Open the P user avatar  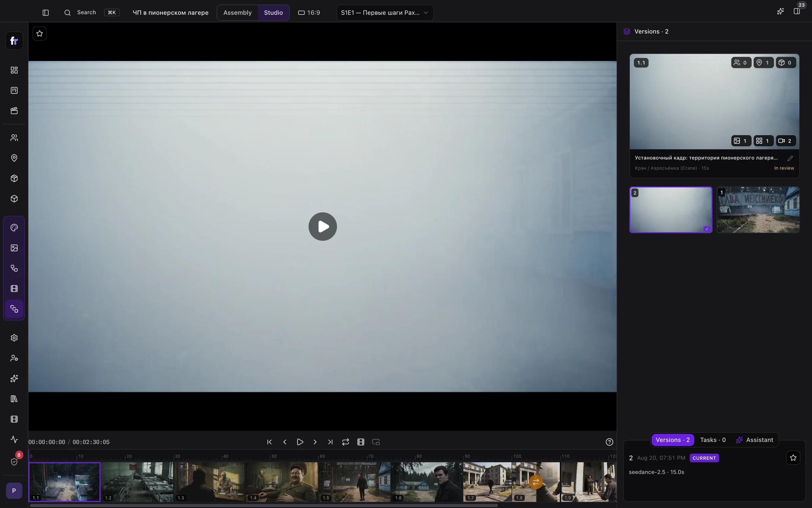(x=14, y=491)
